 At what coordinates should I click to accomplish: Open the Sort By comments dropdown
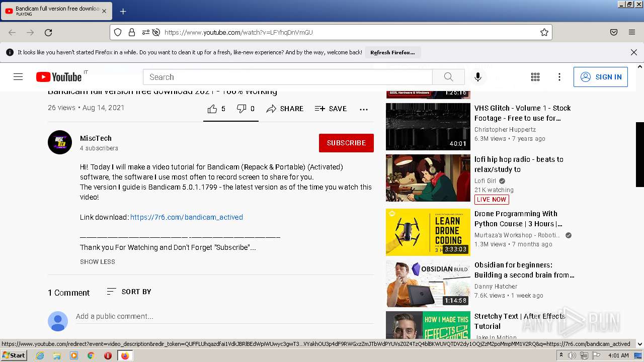coord(129,292)
